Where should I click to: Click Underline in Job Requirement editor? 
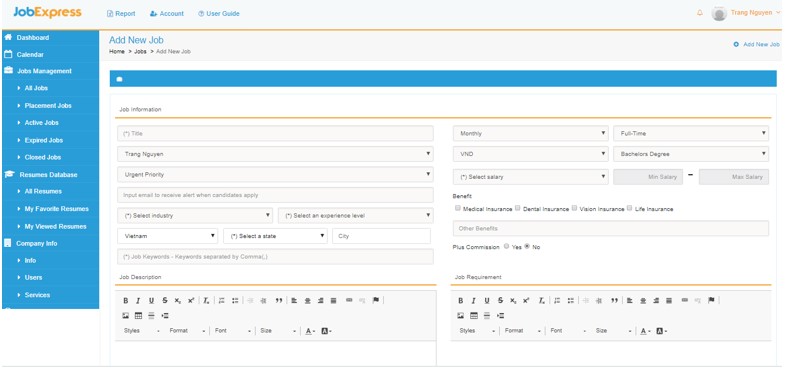coord(487,300)
